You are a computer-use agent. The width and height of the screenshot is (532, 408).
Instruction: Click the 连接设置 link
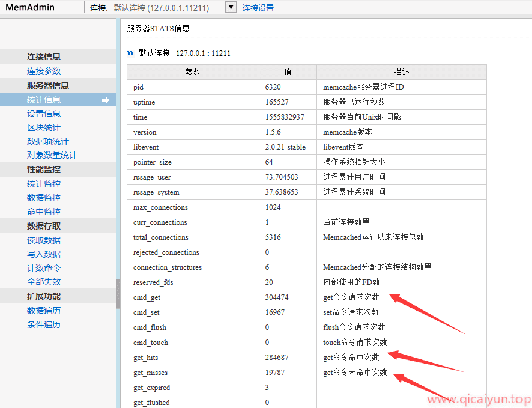click(x=258, y=8)
